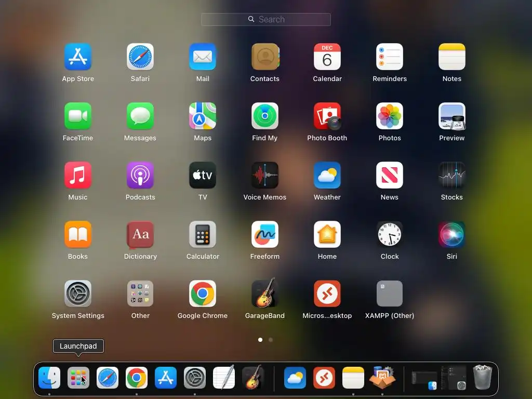The image size is (532, 399).
Task: Click the Launchpad icon in the Dock
Action: (78, 378)
